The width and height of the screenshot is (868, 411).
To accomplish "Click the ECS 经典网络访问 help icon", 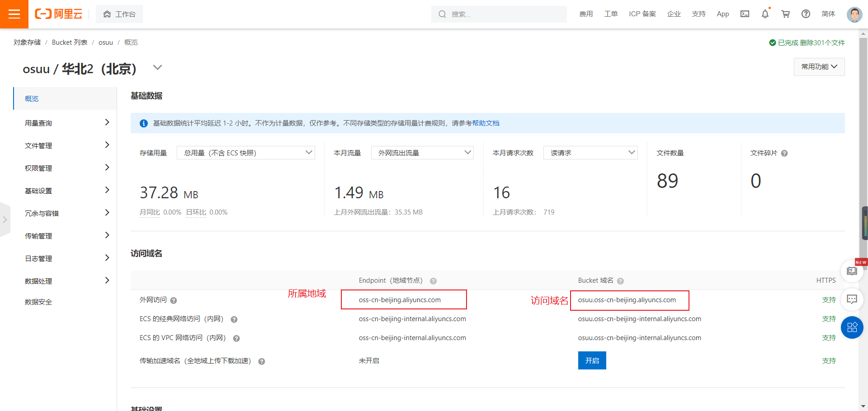I will (x=234, y=319).
